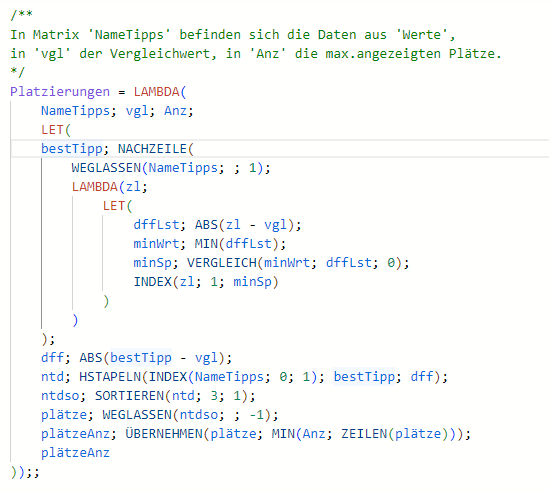Click the vgl parameter in the header
Image resolution: width=549 pixels, height=492 pixels.
tap(137, 111)
